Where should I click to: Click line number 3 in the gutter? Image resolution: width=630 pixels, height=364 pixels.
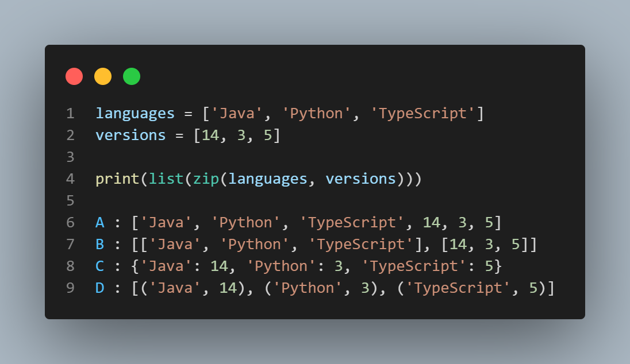[x=70, y=157]
